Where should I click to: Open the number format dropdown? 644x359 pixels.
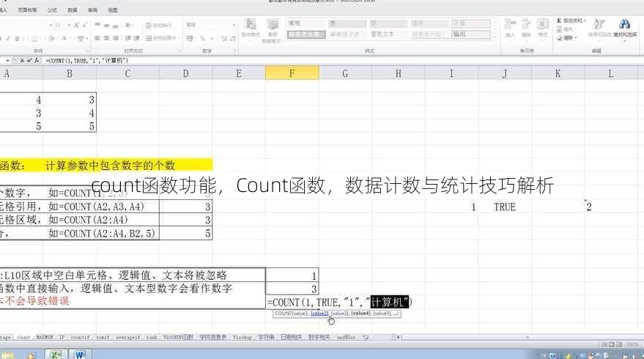tap(234, 25)
